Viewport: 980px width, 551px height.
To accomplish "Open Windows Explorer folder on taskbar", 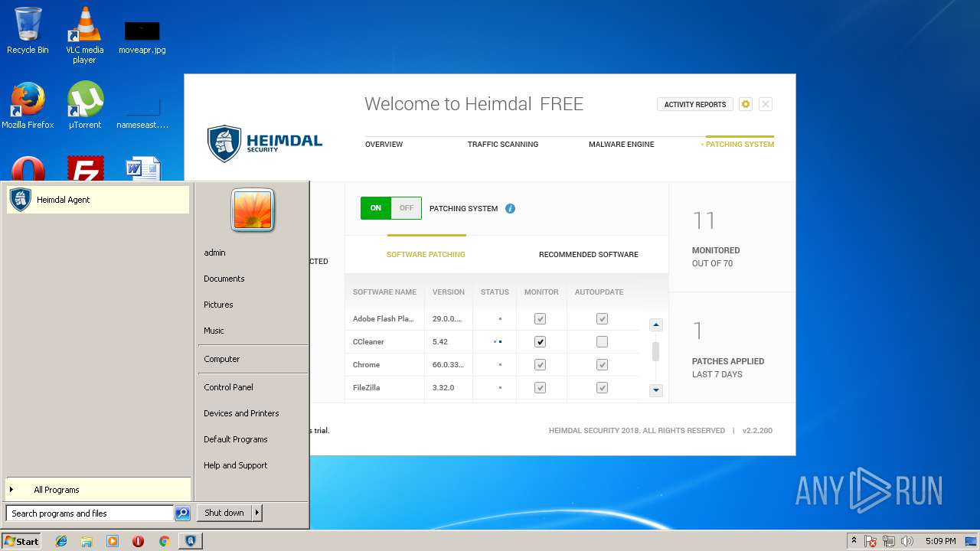I will [87, 541].
